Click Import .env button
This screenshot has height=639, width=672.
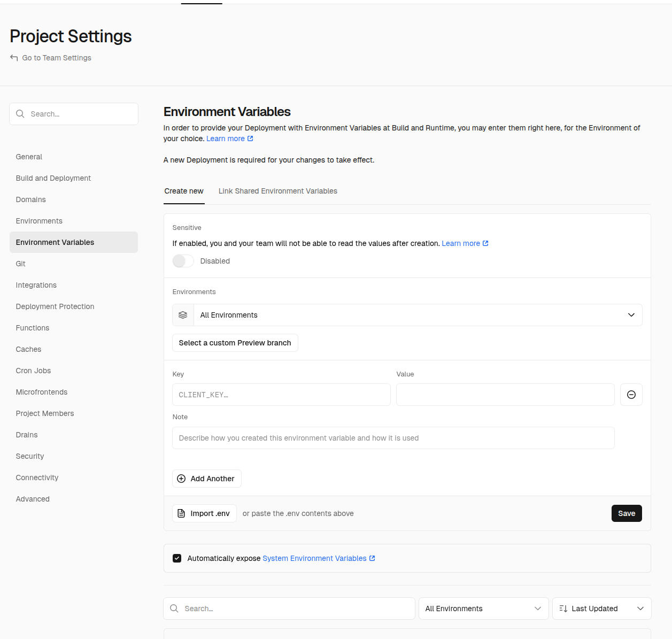point(204,513)
